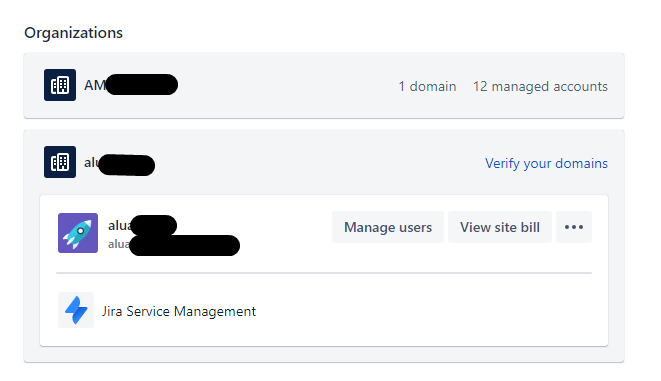Click the rocket site icon

[78, 233]
